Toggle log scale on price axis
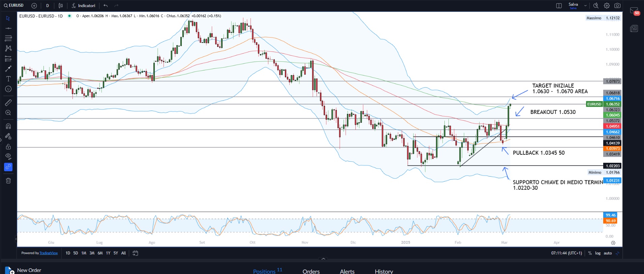Image resolution: width=644 pixels, height=274 pixels. tap(597, 253)
